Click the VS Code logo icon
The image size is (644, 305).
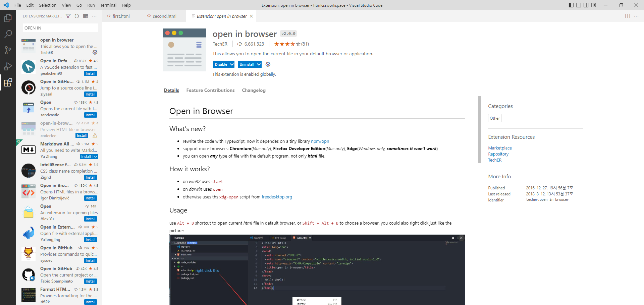(6, 5)
